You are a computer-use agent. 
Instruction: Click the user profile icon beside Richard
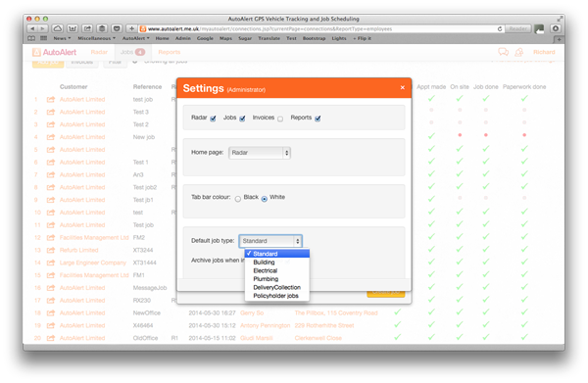tap(519, 52)
